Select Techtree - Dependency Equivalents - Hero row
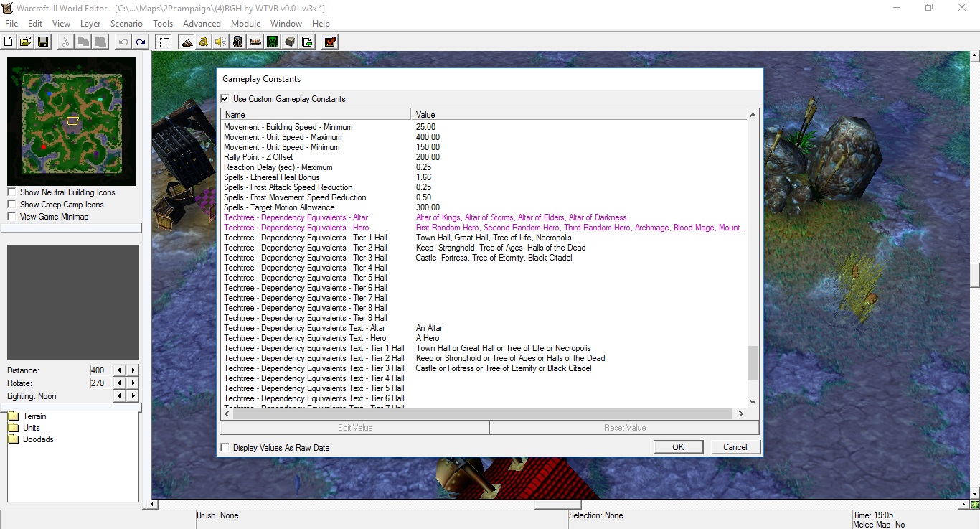Viewport: 980px width, 529px height. (x=484, y=228)
